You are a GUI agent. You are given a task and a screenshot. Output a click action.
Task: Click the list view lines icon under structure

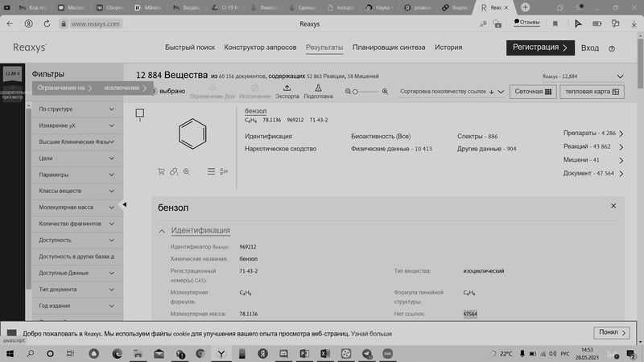point(211,171)
